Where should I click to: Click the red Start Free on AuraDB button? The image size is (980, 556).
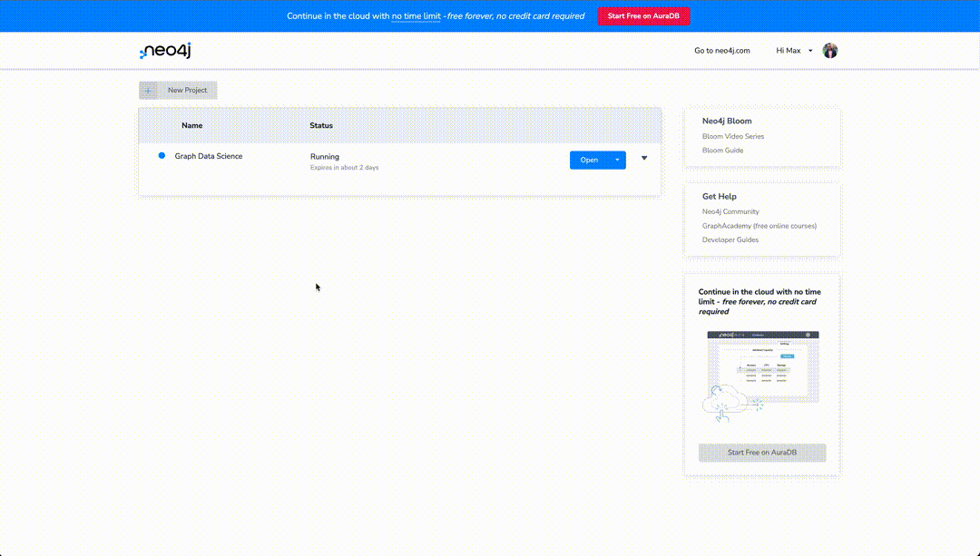tap(643, 16)
